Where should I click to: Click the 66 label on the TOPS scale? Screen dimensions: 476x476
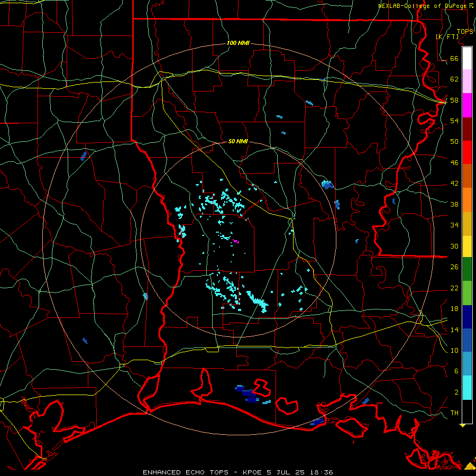tap(454, 58)
